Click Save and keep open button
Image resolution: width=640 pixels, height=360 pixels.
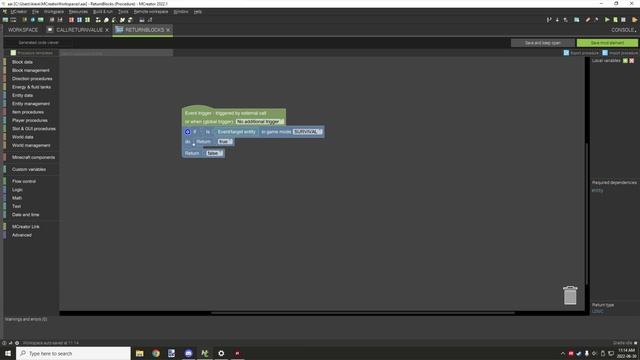pyautogui.click(x=542, y=43)
